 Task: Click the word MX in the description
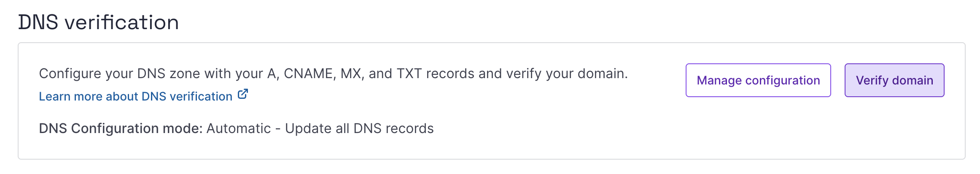point(351,74)
